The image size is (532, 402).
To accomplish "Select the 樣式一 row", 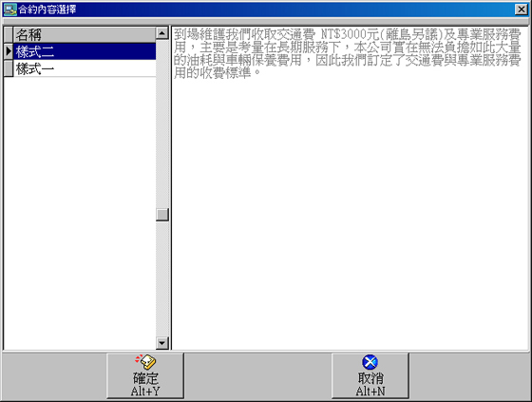I will coord(85,69).
